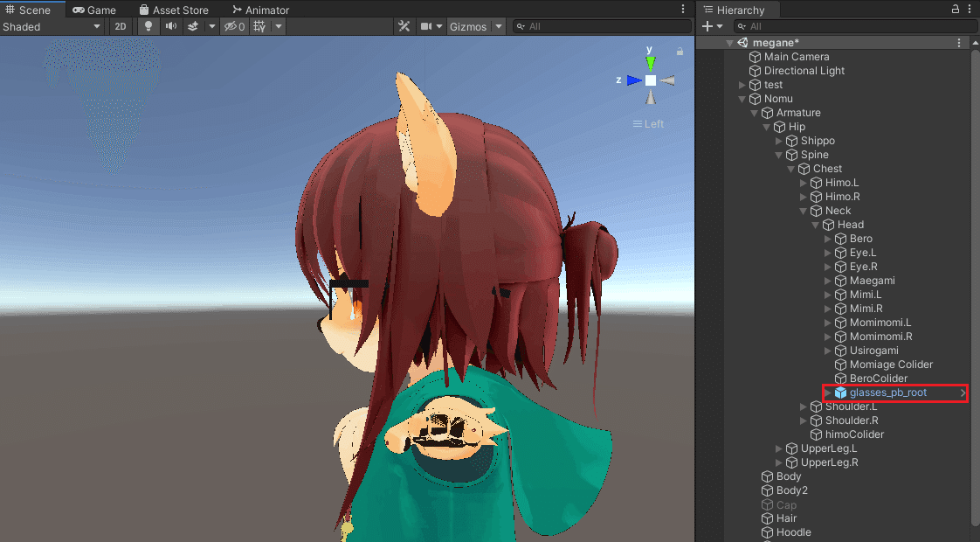Open glasses_pb_root prefab chevron

(963, 393)
